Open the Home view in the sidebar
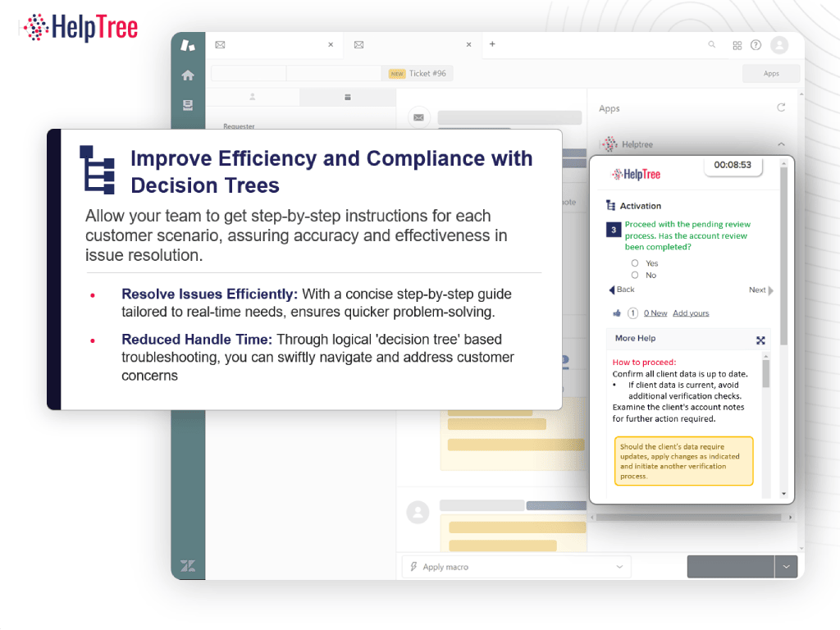 click(188, 75)
